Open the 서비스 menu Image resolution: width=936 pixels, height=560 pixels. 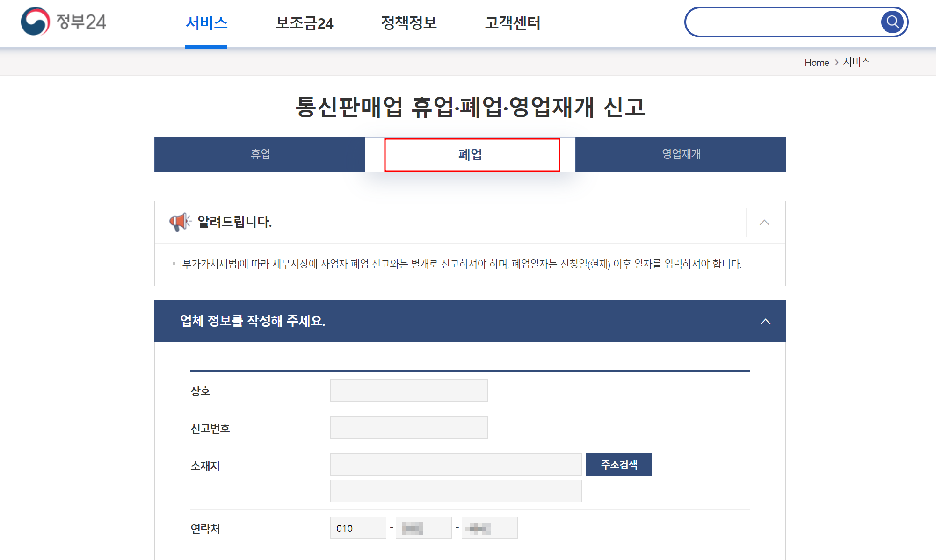pos(206,23)
